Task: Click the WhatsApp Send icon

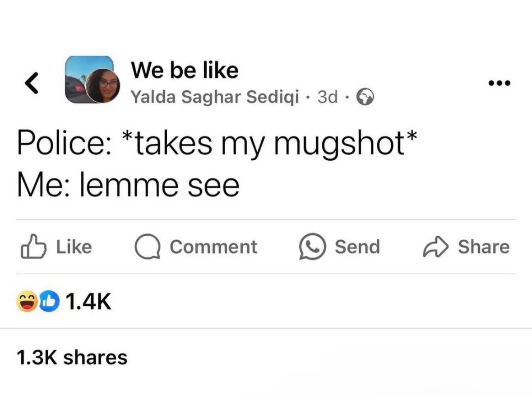Action: point(312,247)
